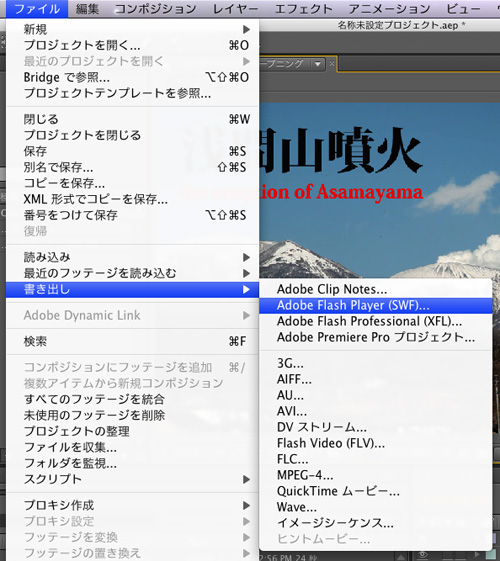Screen dimensions: 500x561
Task: Export as FLC...
Action: pyautogui.click(x=376, y=459)
